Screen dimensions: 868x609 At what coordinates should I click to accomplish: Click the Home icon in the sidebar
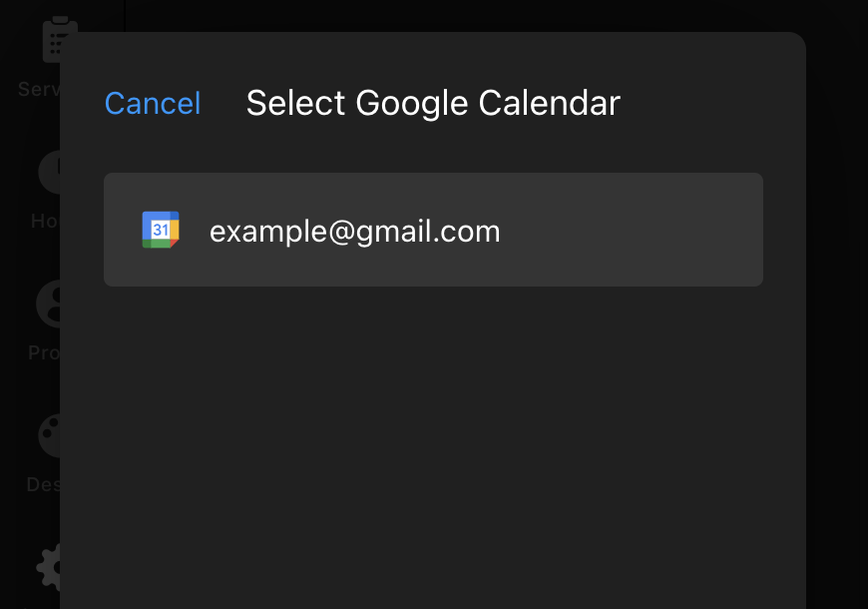pyautogui.click(x=50, y=171)
